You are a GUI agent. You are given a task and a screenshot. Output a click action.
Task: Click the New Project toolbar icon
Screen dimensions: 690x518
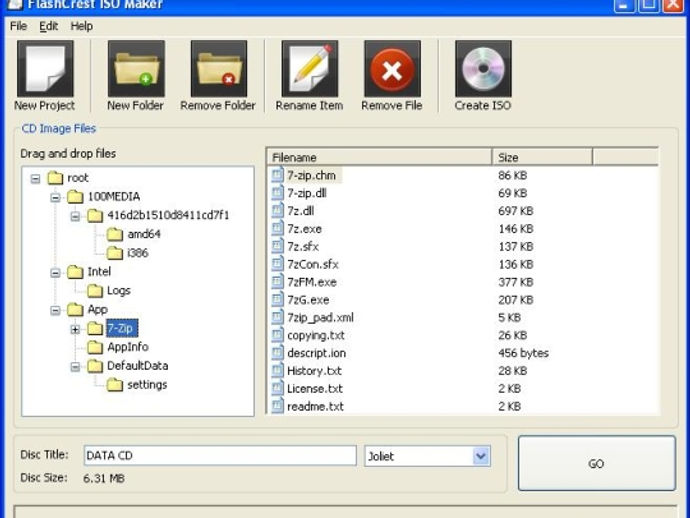(45, 69)
